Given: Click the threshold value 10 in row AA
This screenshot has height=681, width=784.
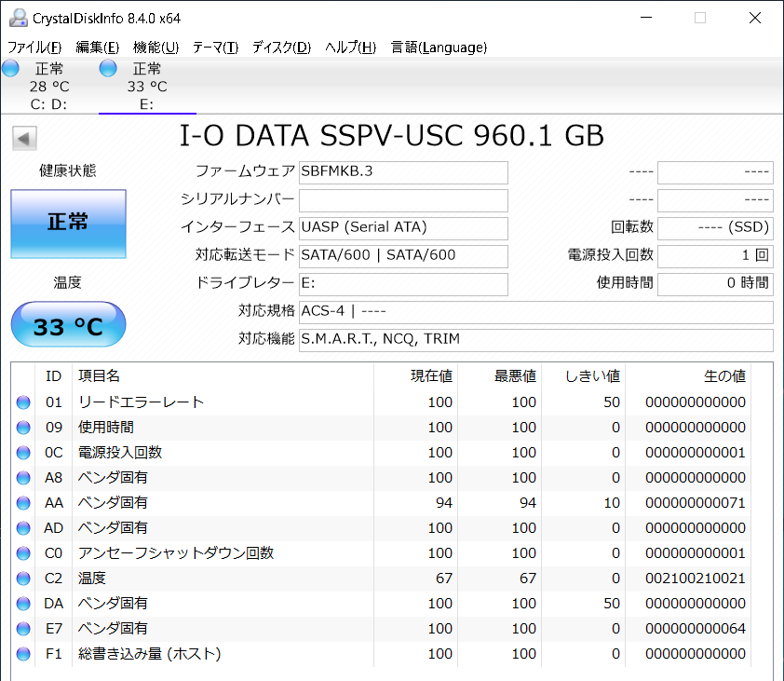Looking at the screenshot, I should (x=612, y=503).
